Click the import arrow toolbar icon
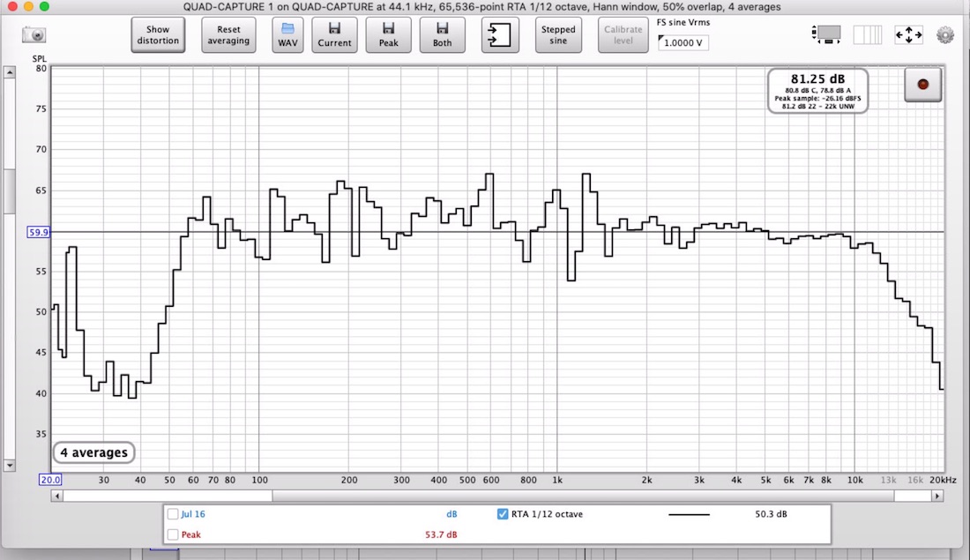Image resolution: width=970 pixels, height=560 pixels. pos(500,34)
